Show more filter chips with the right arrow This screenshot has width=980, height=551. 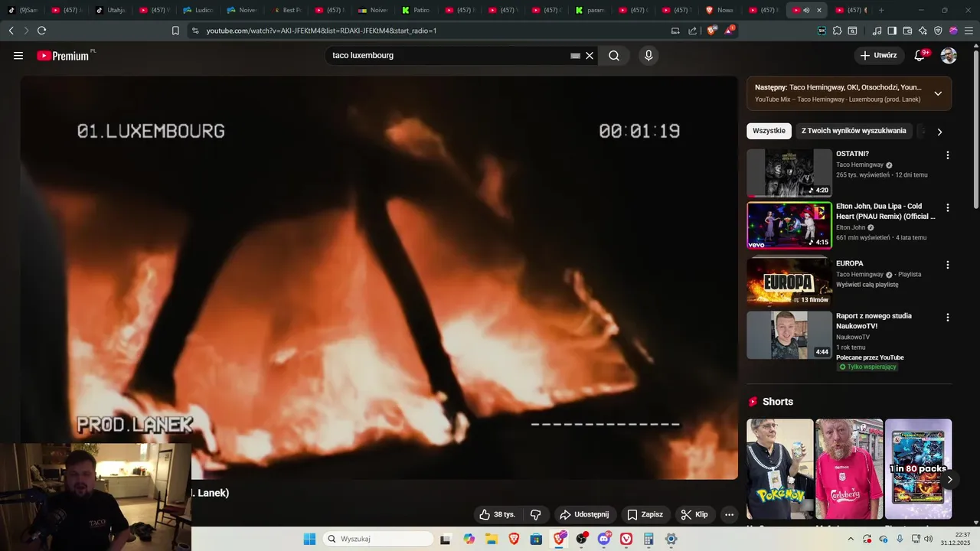click(939, 132)
